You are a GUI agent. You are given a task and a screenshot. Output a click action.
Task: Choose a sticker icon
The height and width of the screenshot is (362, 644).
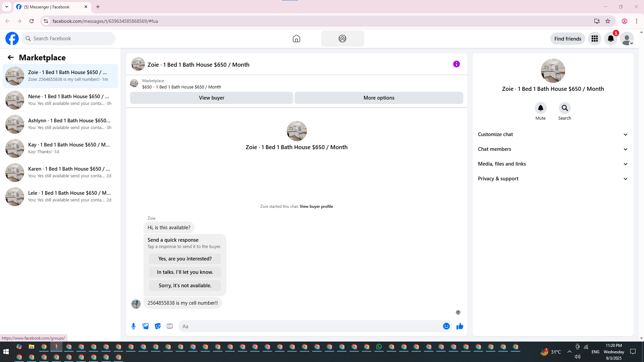158,326
